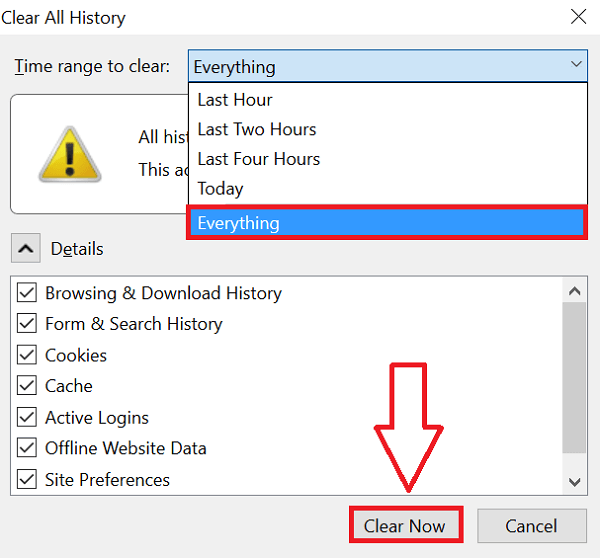The width and height of the screenshot is (600, 558).
Task: Disable the Active Logins checkbox
Action: tap(27, 417)
